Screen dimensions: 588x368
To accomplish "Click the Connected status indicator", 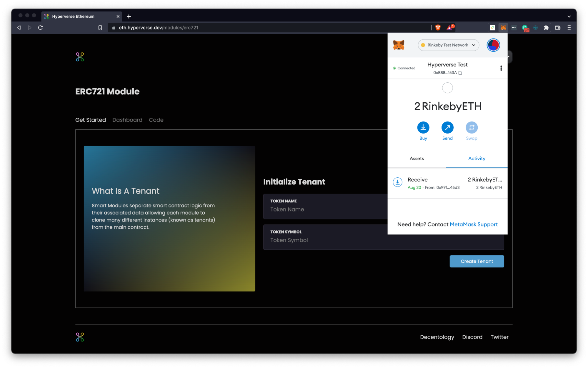I will point(404,68).
